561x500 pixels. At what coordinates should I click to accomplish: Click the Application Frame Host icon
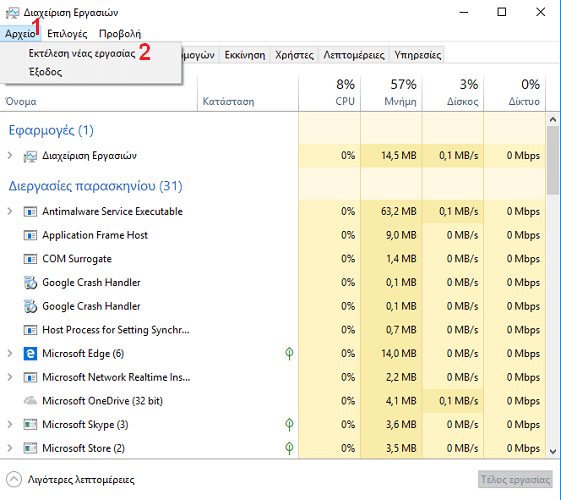click(30, 235)
